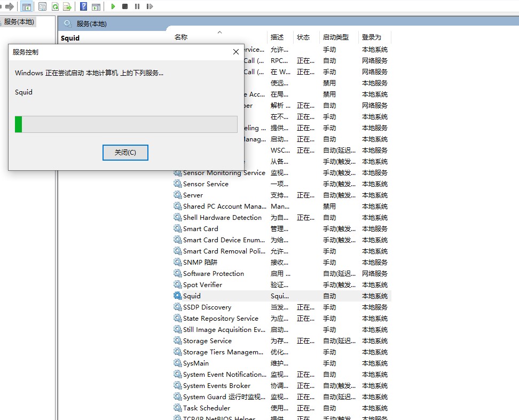Open Help with the blue question mark icon

(83, 6)
